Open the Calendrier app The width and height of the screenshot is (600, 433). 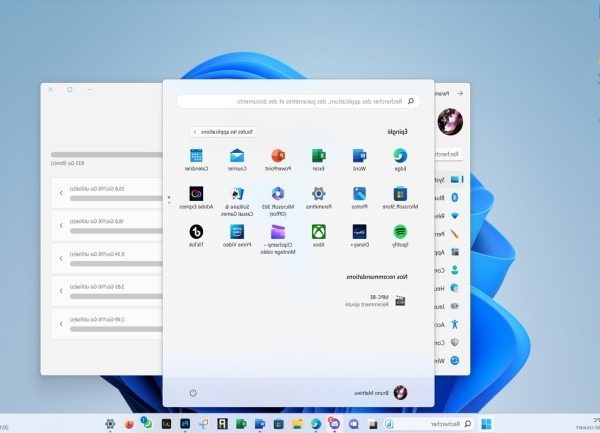196,160
